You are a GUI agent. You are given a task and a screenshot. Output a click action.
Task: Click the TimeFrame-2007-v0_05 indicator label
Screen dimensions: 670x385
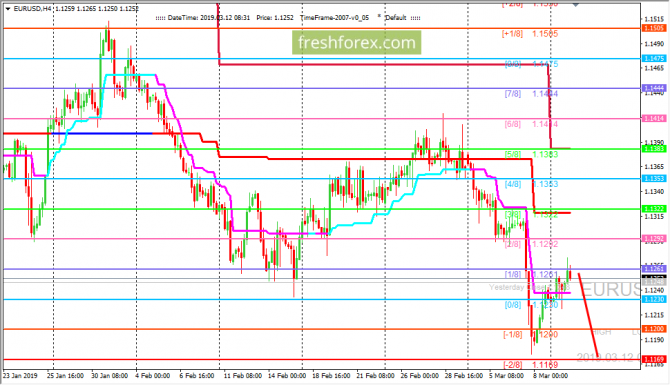[334, 18]
